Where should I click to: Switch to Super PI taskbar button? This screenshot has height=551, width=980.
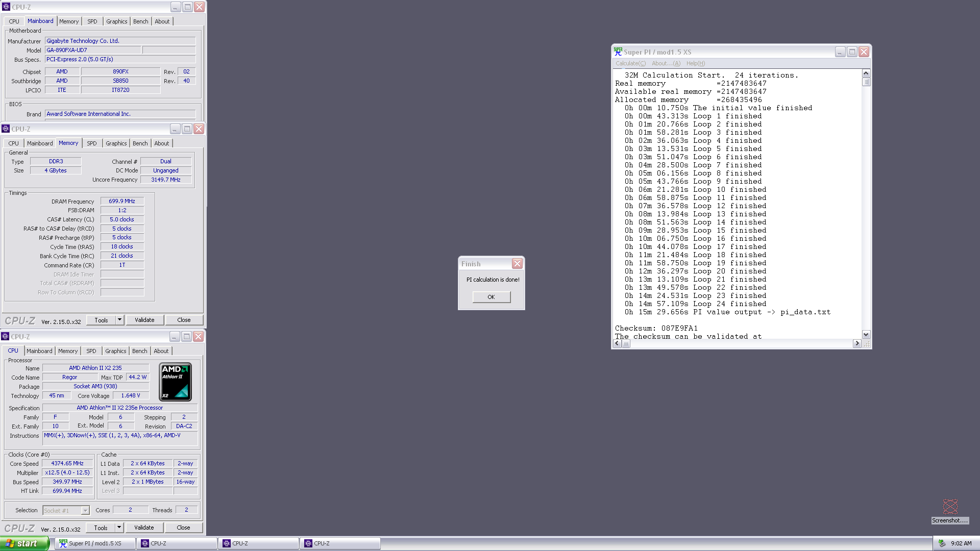(95, 543)
